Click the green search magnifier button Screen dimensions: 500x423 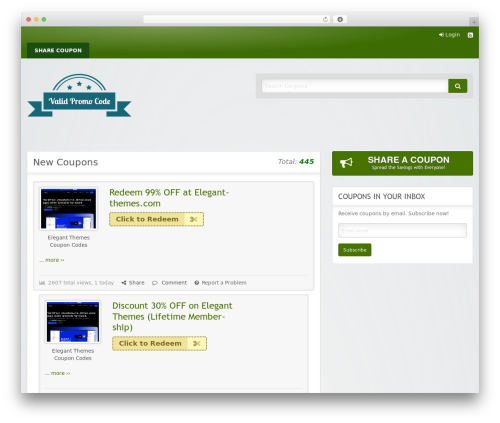point(458,86)
